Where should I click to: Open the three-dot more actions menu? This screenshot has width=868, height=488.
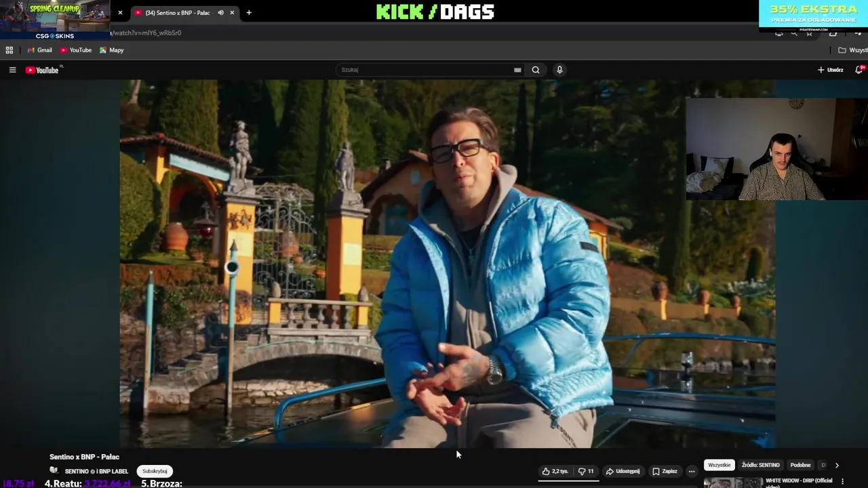692,471
